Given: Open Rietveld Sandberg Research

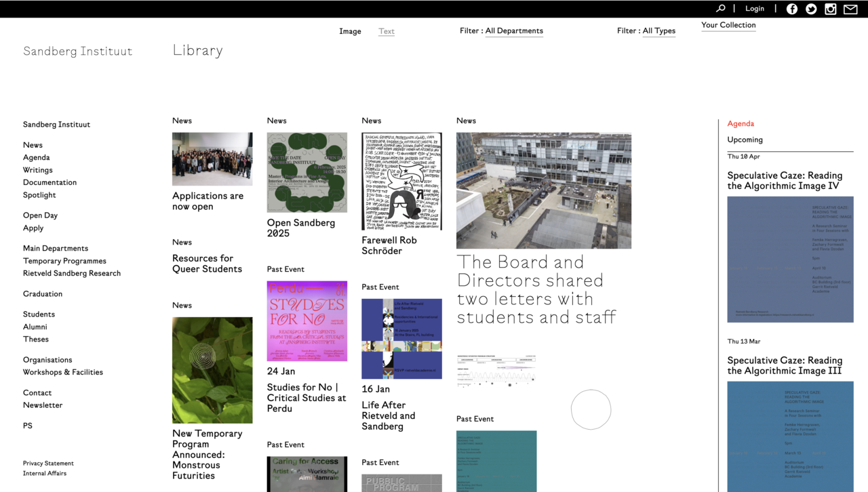Looking at the screenshot, I should (72, 274).
